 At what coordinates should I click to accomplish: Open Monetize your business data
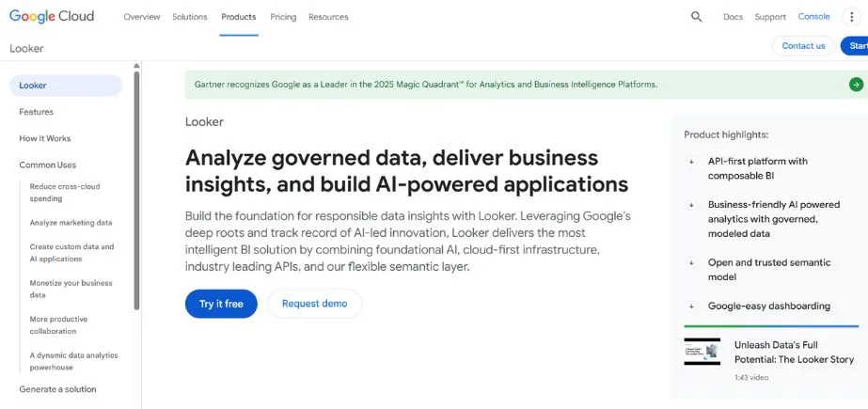[71, 289]
